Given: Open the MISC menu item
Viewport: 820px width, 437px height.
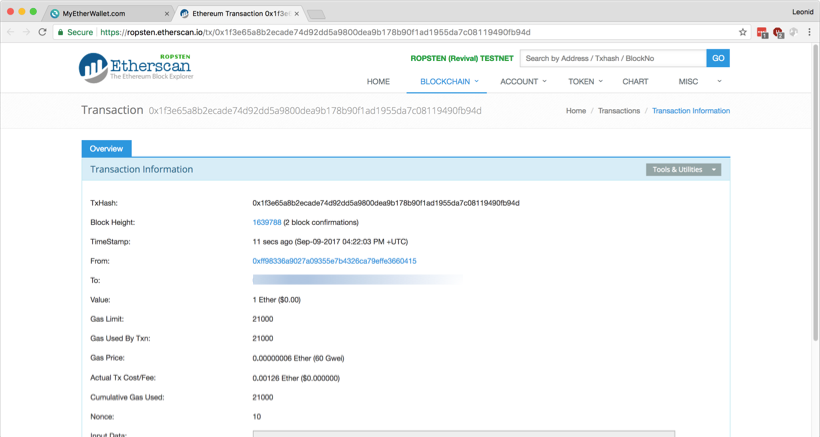Looking at the screenshot, I should click(x=688, y=82).
